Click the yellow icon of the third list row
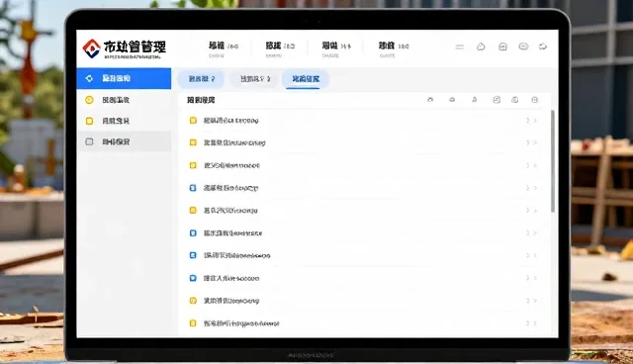 pyautogui.click(x=193, y=165)
